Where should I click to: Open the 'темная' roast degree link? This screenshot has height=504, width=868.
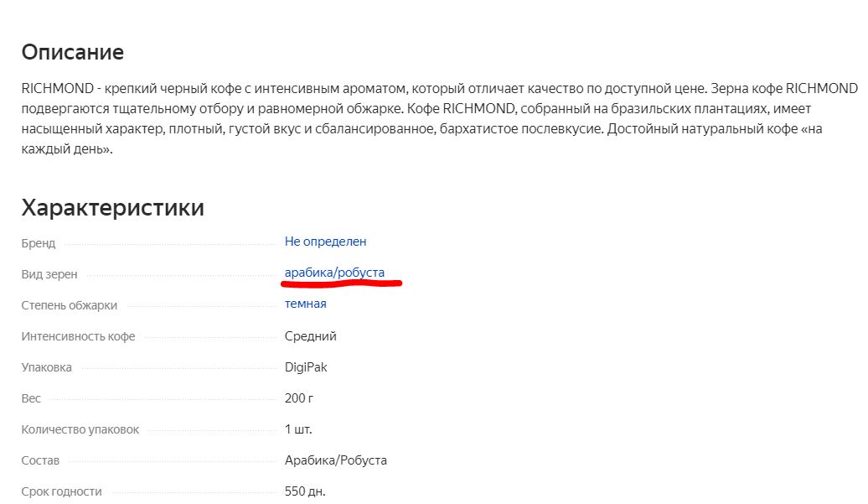click(306, 304)
